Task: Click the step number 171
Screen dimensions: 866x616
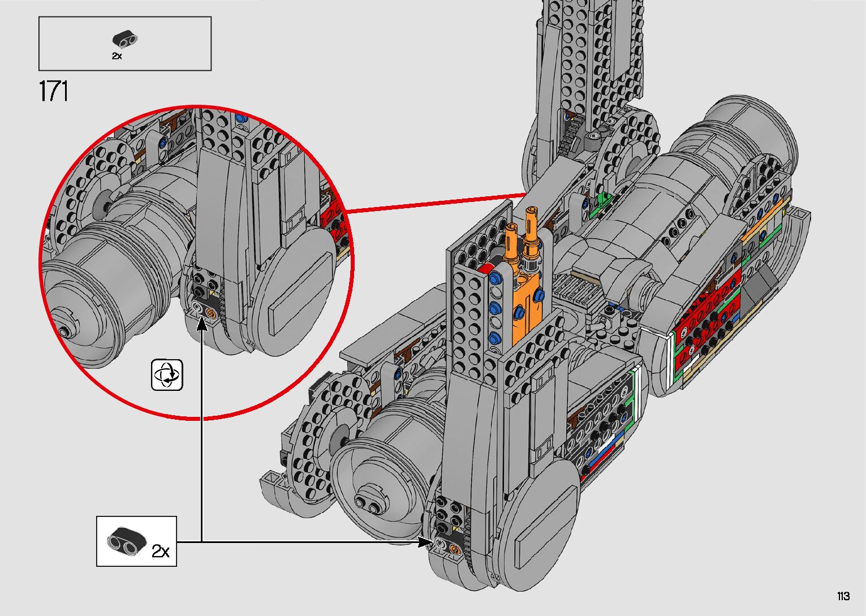Action: coord(54,92)
